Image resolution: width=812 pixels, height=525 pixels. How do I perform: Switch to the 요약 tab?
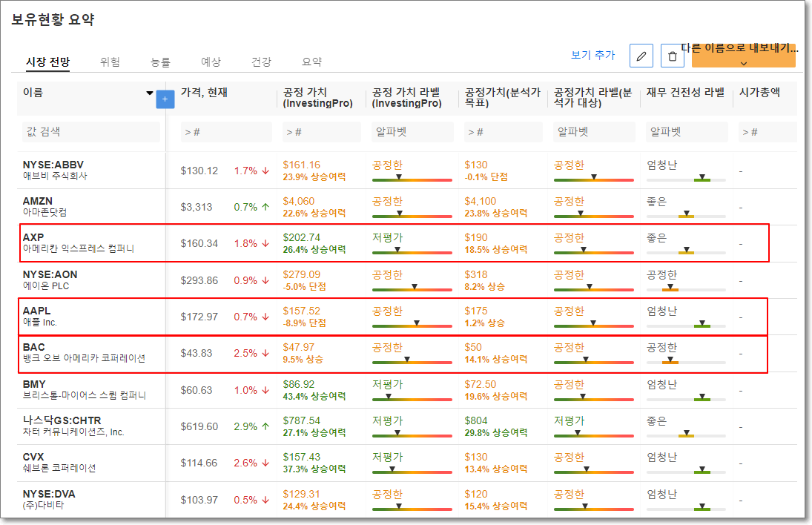[311, 62]
